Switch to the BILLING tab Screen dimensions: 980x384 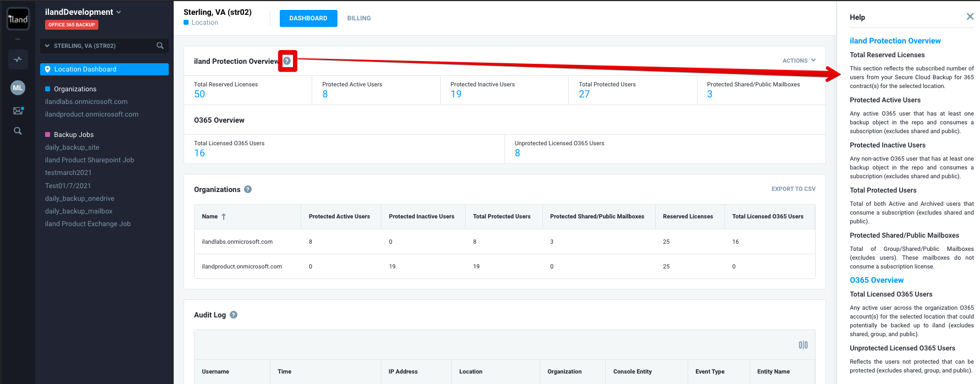pos(359,18)
